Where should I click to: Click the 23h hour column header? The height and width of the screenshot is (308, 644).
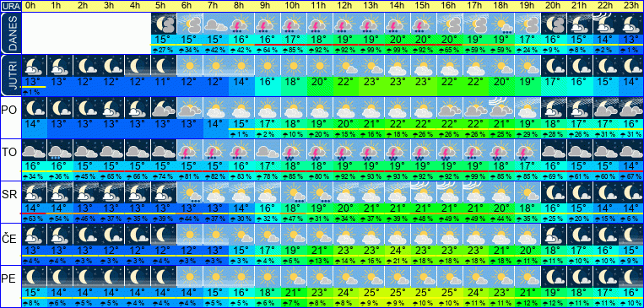point(630,6)
